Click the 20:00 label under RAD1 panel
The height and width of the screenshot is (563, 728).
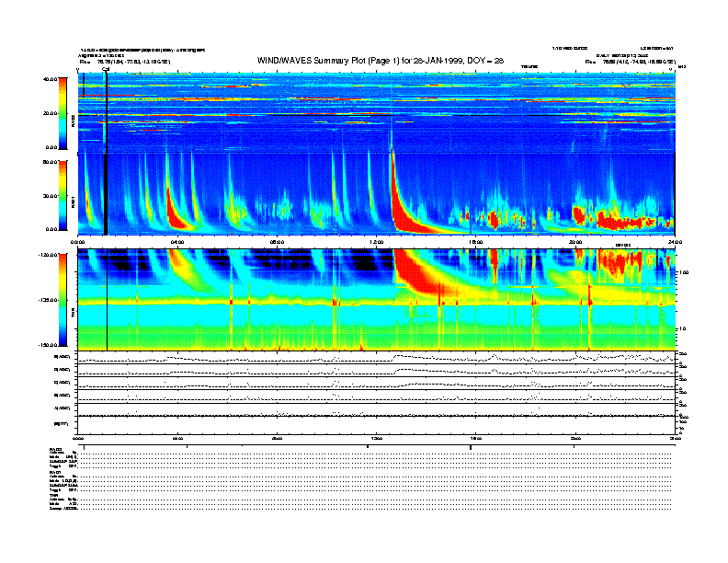(x=575, y=242)
